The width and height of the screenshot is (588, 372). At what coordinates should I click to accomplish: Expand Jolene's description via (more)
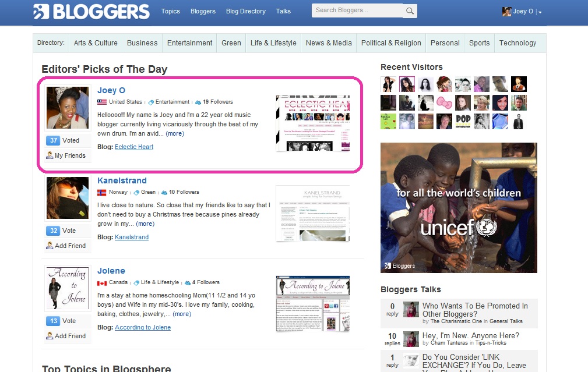pyautogui.click(x=182, y=314)
